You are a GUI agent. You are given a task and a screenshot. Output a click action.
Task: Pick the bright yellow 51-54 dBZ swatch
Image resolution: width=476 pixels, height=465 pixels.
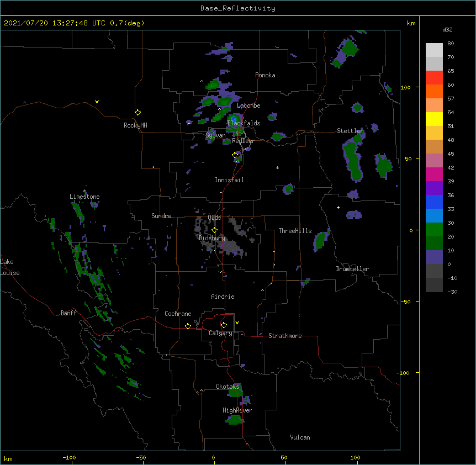(x=434, y=119)
